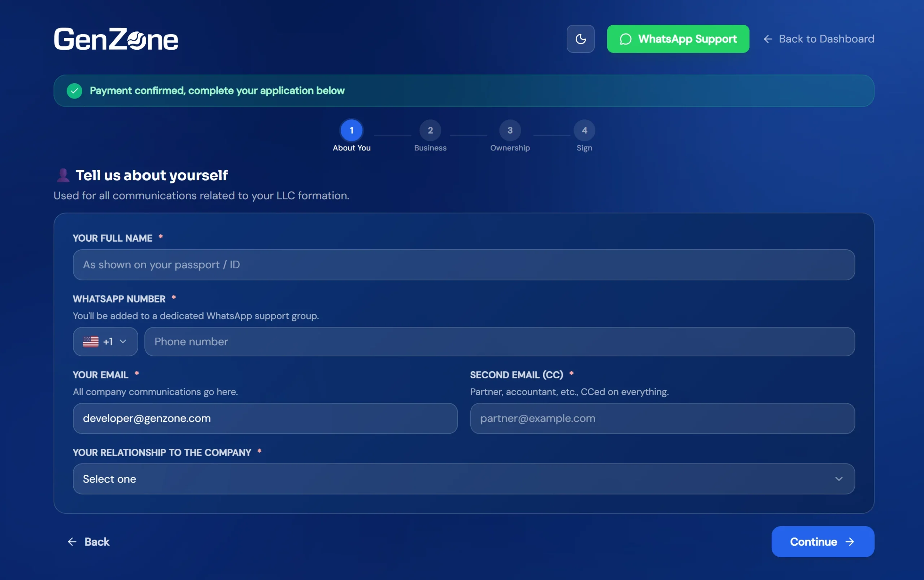The width and height of the screenshot is (924, 580).
Task: Focus the Your Full Name field
Action: click(463, 265)
